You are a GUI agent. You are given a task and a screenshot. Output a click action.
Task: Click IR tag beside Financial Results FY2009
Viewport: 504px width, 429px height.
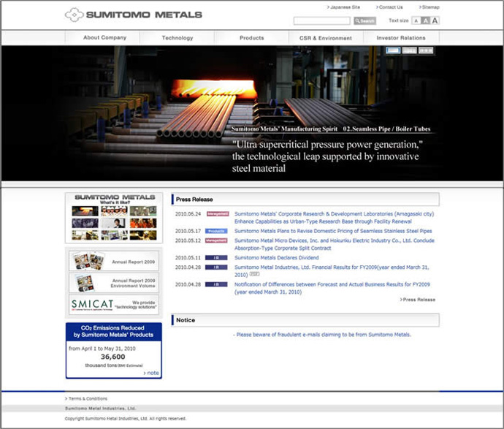tap(216, 267)
